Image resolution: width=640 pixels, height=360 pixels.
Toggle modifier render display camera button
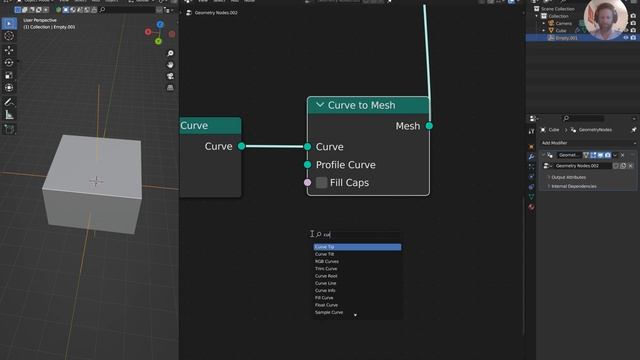[608, 155]
